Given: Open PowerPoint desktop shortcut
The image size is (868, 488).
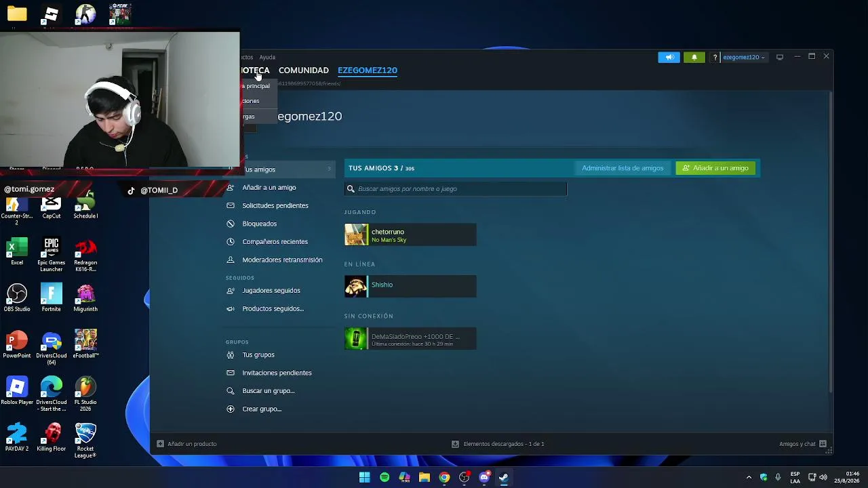Looking at the screenshot, I should 17,345.
